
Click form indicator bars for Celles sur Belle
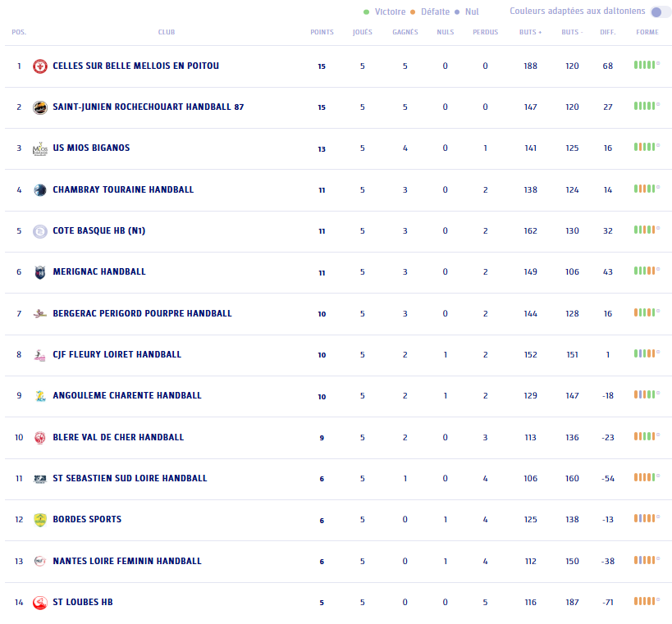click(x=646, y=65)
